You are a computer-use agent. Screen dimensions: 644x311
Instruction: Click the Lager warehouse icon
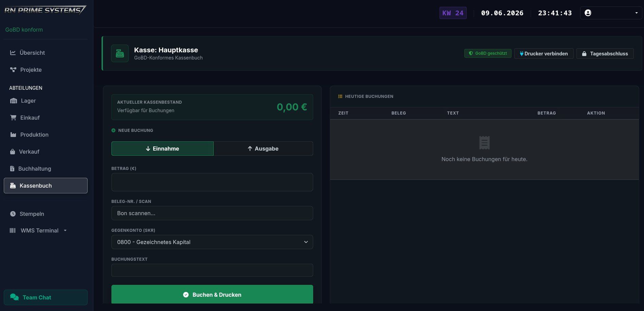pos(14,101)
